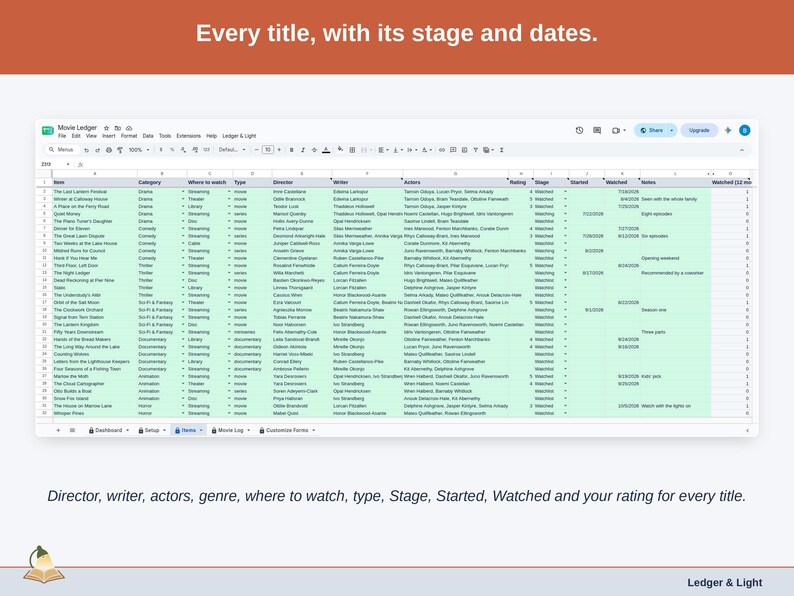Add a new sheet plus icon

[x=58, y=430]
